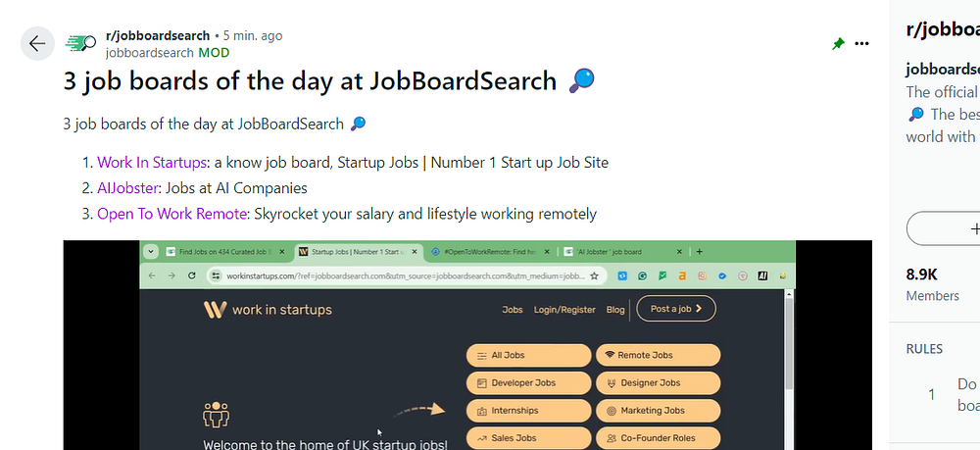Click the Post a job button
Screen dimensions: 980x450
(x=676, y=309)
